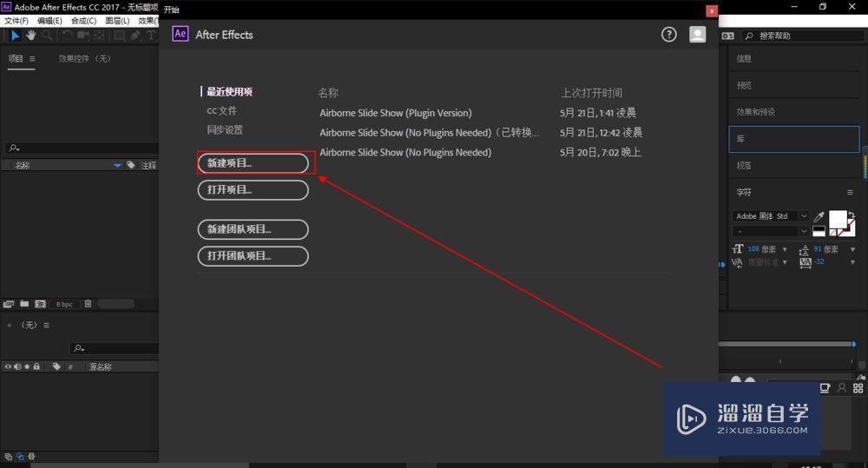This screenshot has width=868, height=468.
Task: Select the Hand tool
Action: click(31, 36)
